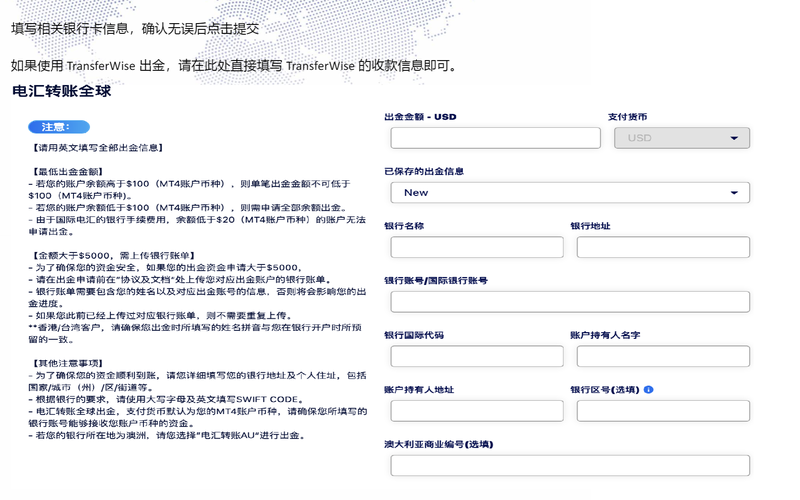Click the blue 注意 badge
The height and width of the screenshot is (500, 800).
point(59,127)
